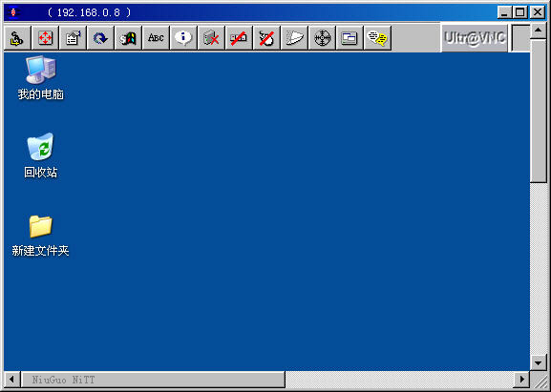Open the chat window

tap(377, 37)
